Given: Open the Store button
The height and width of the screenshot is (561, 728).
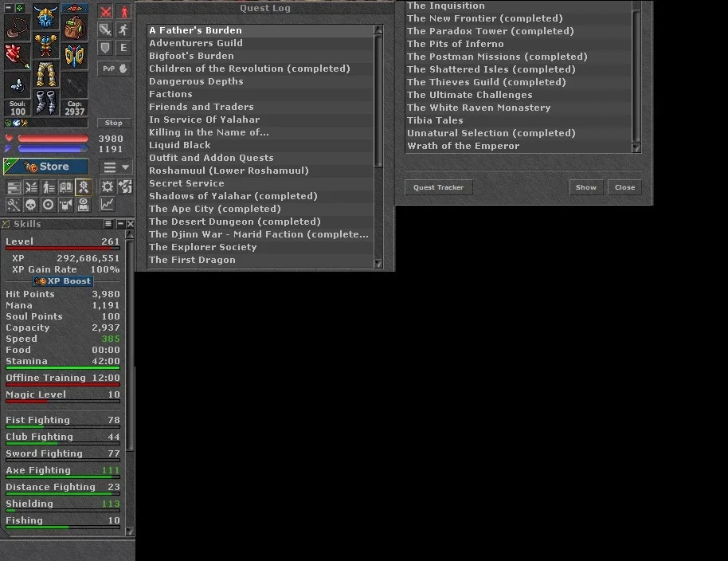Looking at the screenshot, I should pos(46,167).
